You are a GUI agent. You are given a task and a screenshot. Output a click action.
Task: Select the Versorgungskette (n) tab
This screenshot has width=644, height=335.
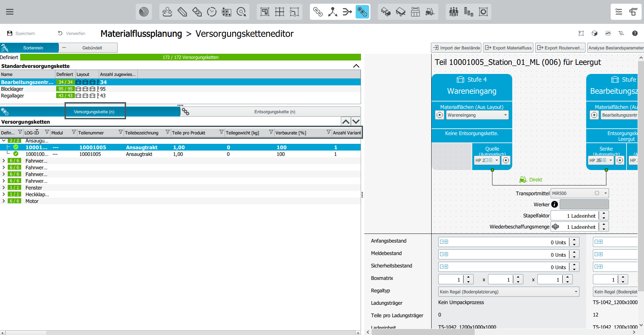pos(94,112)
